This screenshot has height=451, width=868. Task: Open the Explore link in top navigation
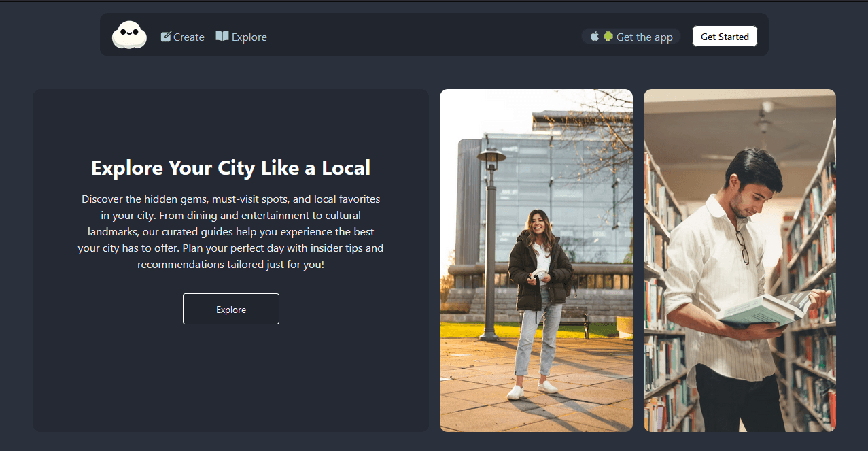(x=249, y=37)
